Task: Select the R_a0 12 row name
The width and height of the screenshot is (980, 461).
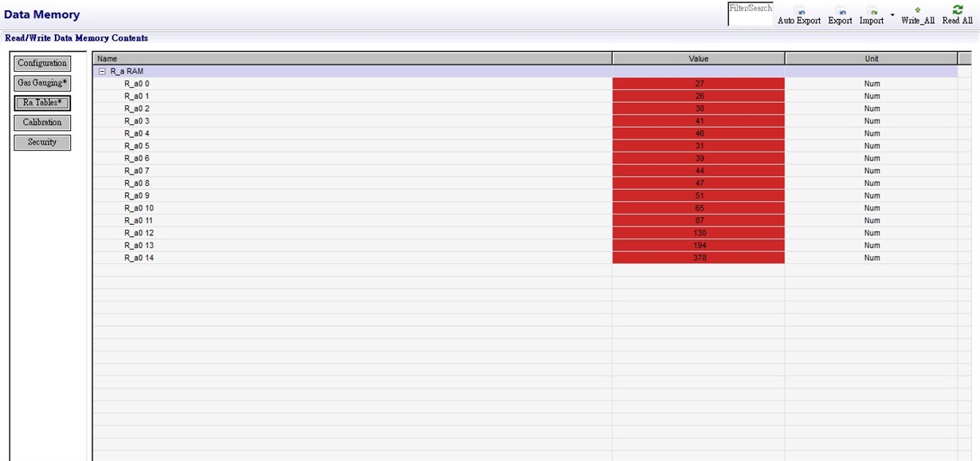Action: (139, 233)
